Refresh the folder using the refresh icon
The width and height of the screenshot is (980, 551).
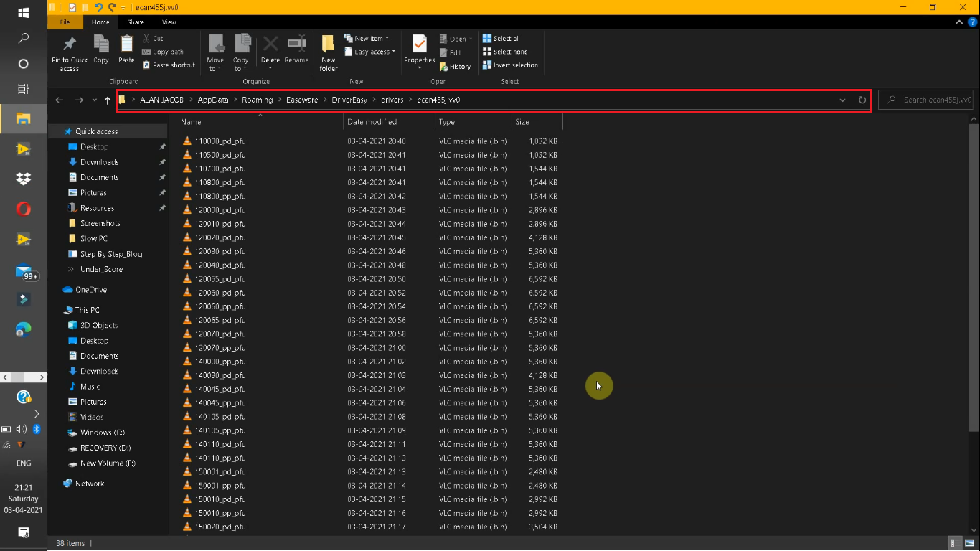pyautogui.click(x=862, y=100)
